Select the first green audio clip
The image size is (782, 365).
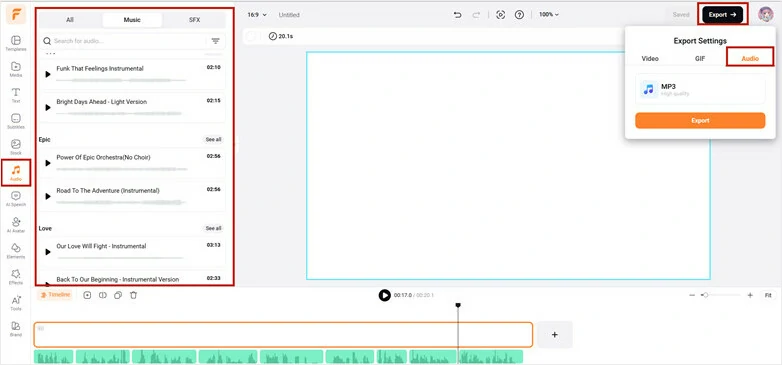click(54, 357)
